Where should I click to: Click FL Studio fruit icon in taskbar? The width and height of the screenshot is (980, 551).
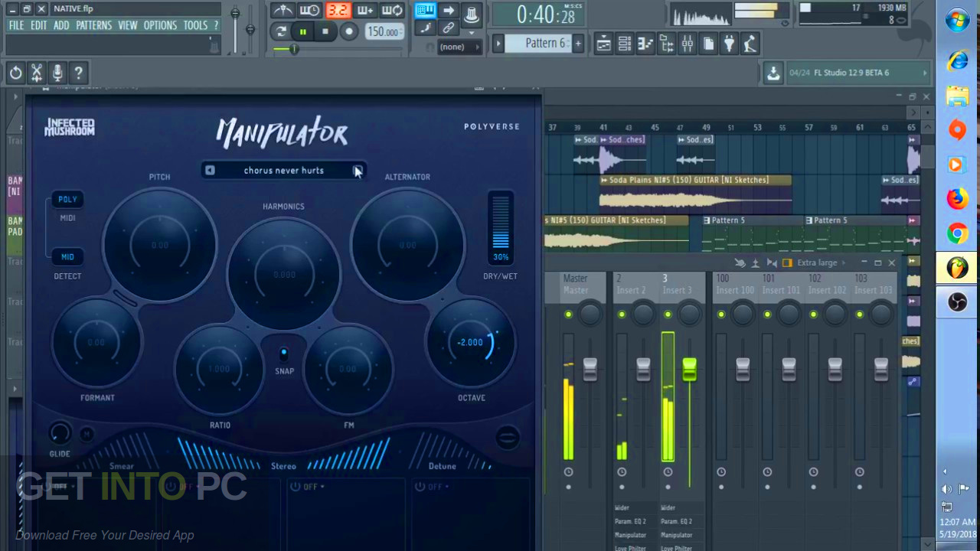(x=957, y=268)
